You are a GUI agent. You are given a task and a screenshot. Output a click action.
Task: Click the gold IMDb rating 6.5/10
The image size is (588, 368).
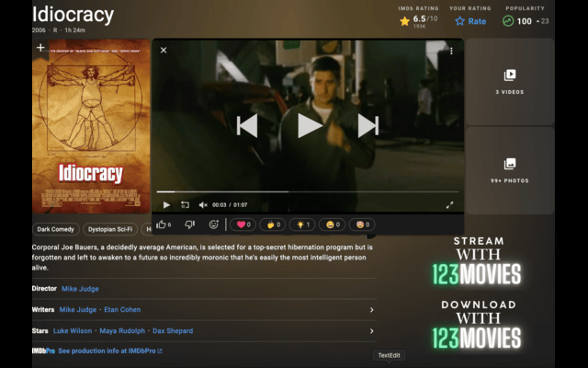coord(419,21)
